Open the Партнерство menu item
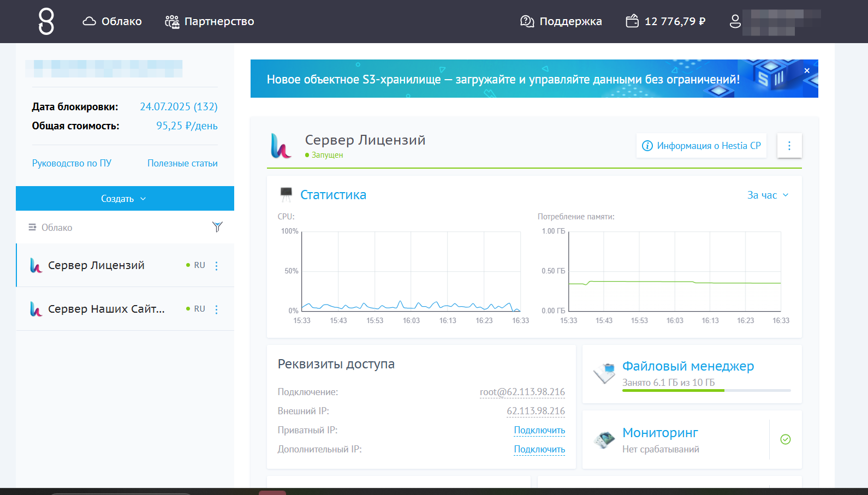This screenshot has height=495, width=868. 210,21
